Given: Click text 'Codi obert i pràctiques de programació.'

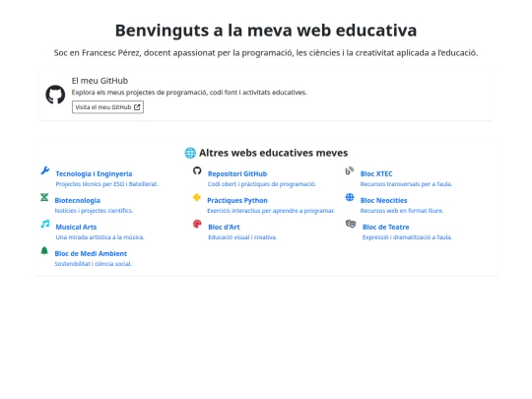Looking at the screenshot, I should (x=262, y=184).
